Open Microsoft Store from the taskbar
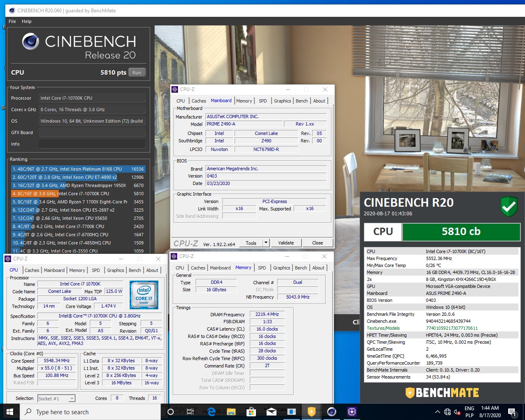The height and width of the screenshot is (420, 525). coord(251,412)
